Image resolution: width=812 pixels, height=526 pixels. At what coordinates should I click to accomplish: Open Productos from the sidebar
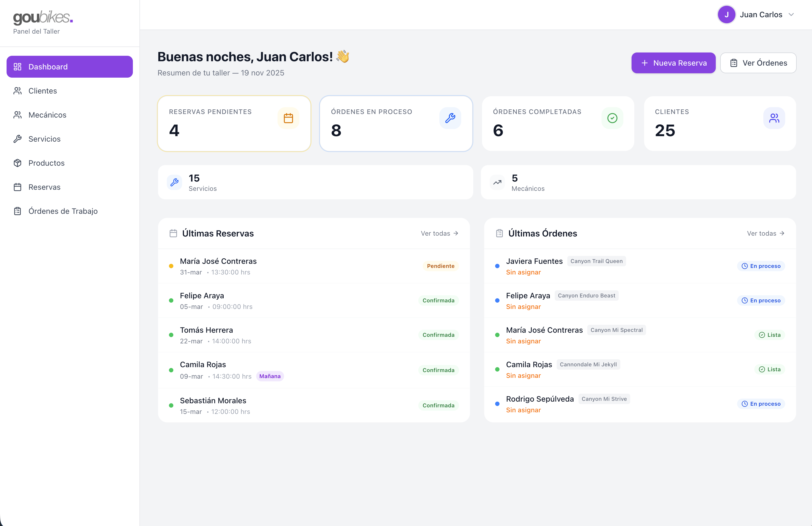[46, 163]
